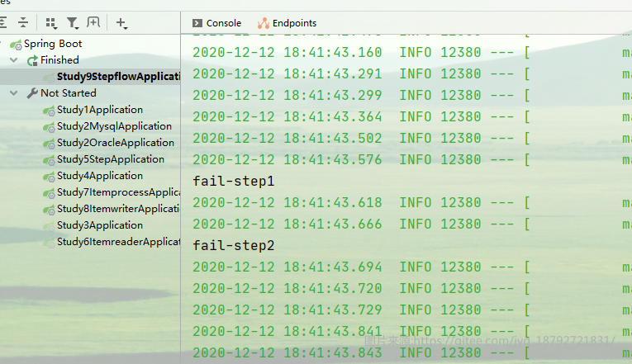Click the log line at 18:41:43.291
Image resolution: width=632 pixels, height=364 pixels.
coord(412,73)
